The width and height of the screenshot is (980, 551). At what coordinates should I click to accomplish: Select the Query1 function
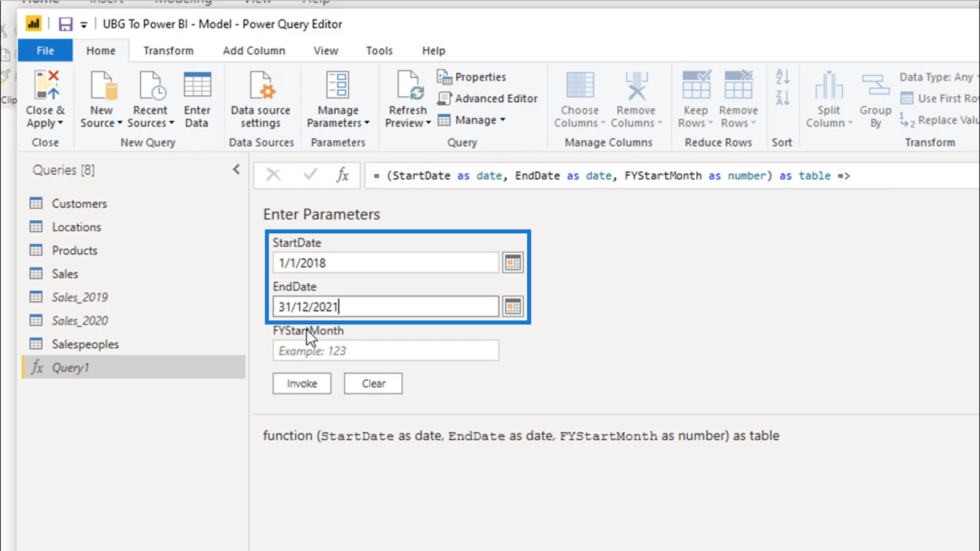tap(134, 367)
